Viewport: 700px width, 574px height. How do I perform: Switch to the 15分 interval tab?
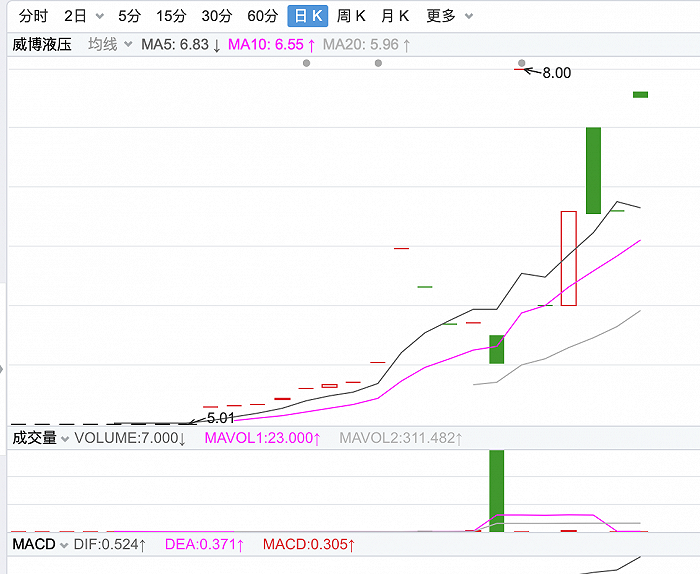(171, 16)
